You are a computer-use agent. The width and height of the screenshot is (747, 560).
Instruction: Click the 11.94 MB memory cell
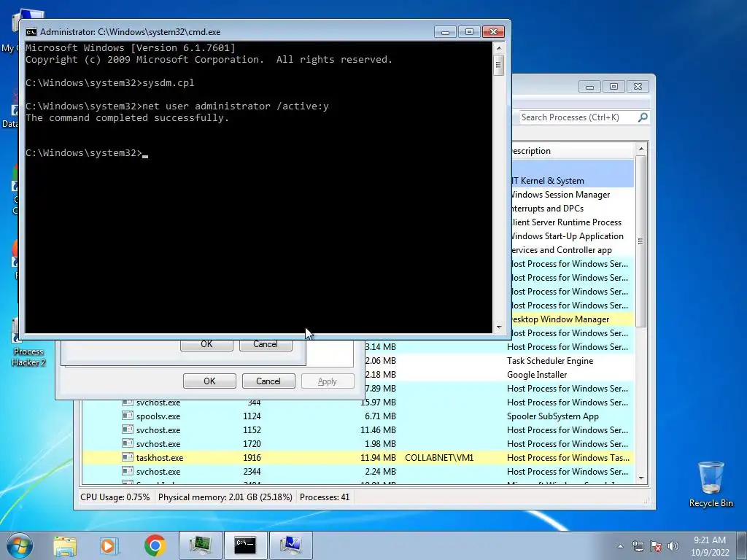click(x=379, y=458)
